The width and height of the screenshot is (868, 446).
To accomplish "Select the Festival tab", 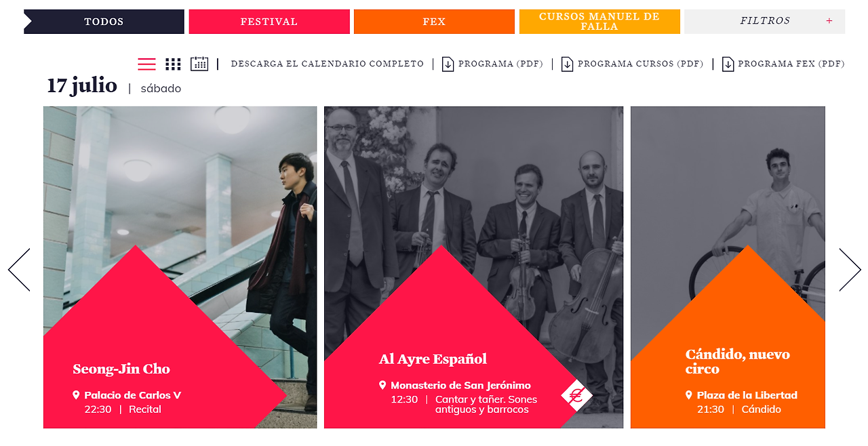I will tap(269, 22).
